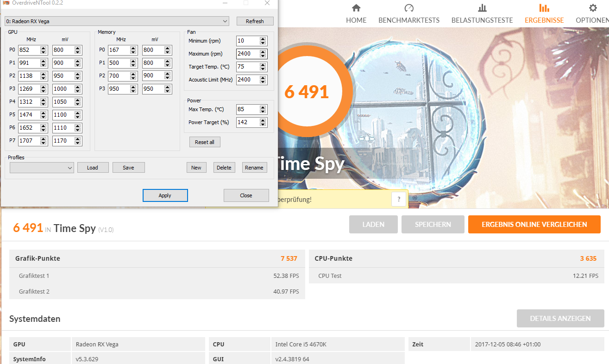Image resolution: width=609 pixels, height=364 pixels.
Task: Open BENCHMARKTESTS tab in 3DMark
Action: tap(409, 13)
